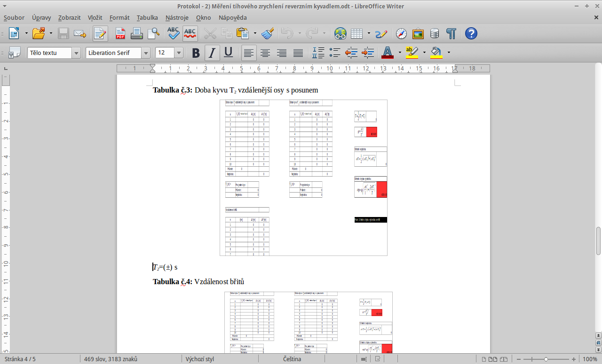This screenshot has width=602, height=364.
Task: Activate the Clone Formatting paintbrush
Action: point(268,33)
